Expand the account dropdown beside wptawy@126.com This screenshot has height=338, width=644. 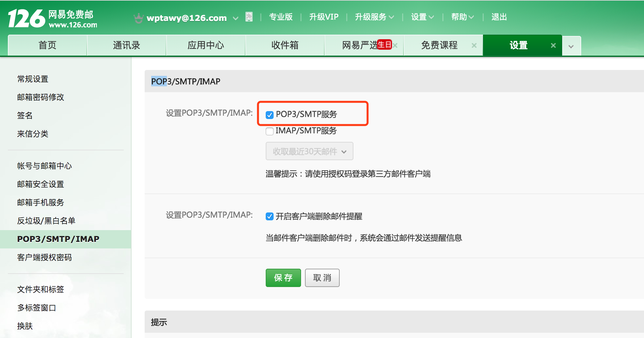[236, 18]
